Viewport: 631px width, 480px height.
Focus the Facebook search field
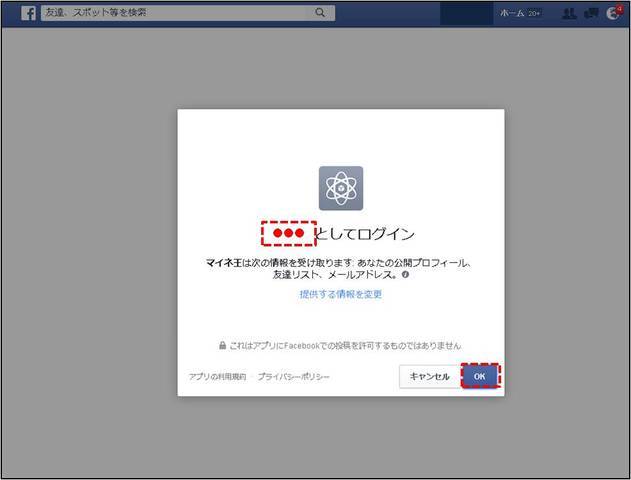pyautogui.click(x=188, y=13)
